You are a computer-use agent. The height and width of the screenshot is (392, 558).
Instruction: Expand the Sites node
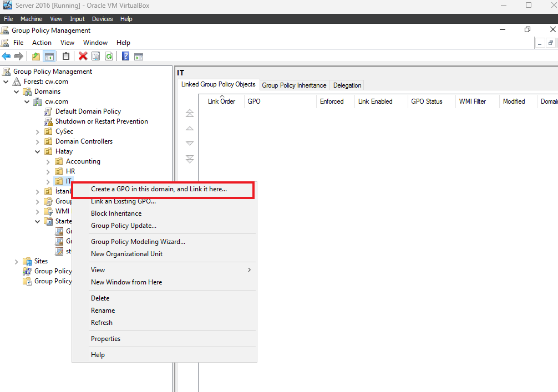(17, 262)
